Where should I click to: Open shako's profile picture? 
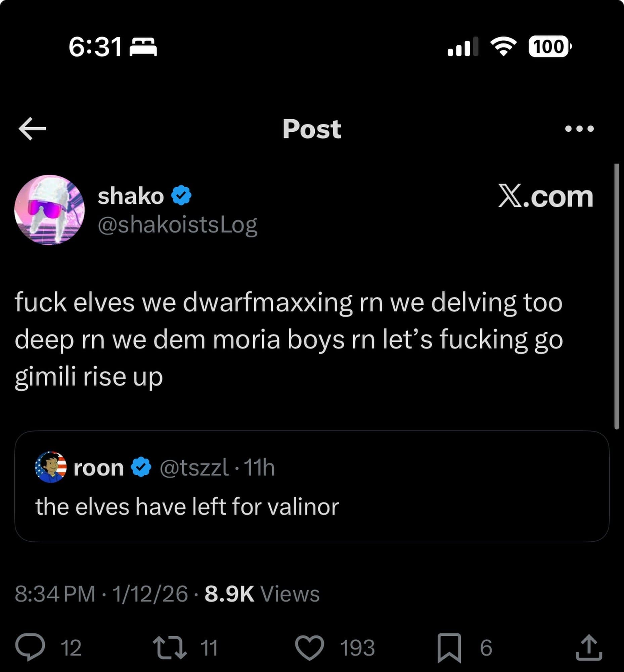[x=50, y=210]
